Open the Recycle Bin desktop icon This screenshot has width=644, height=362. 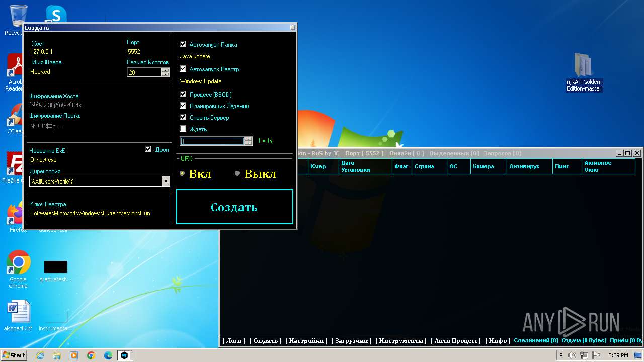pos(18,20)
